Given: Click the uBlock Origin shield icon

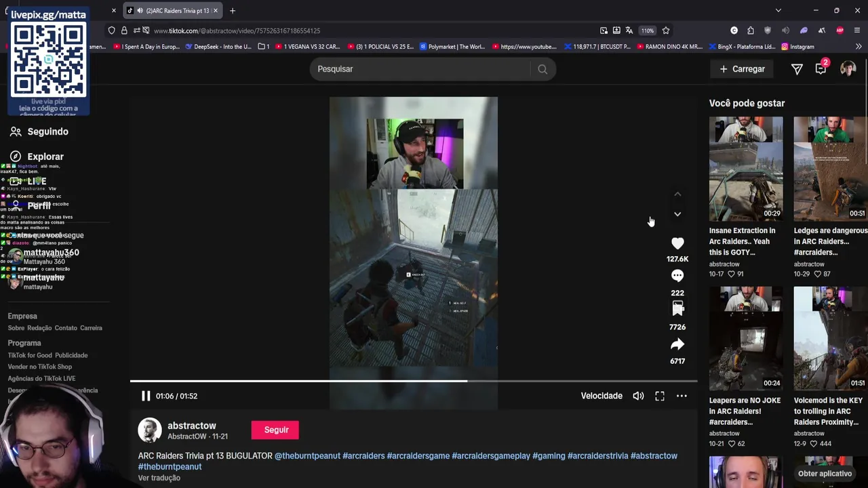Looking at the screenshot, I should (x=768, y=30).
